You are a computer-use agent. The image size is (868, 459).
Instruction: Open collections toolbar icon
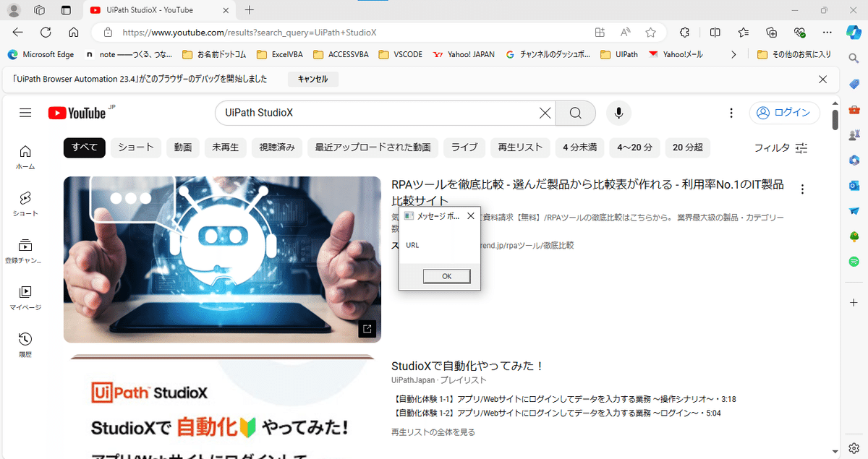click(x=772, y=33)
